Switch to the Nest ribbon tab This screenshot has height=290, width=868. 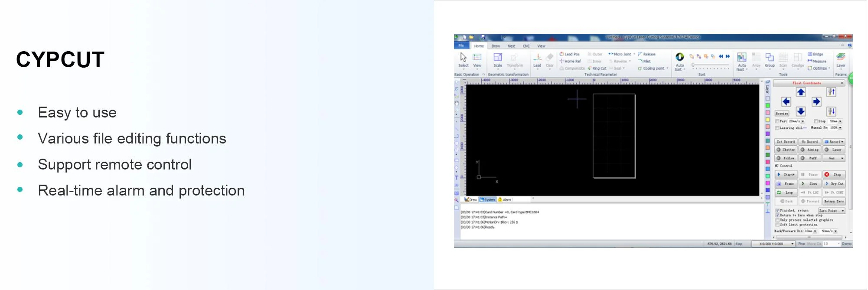coord(512,46)
